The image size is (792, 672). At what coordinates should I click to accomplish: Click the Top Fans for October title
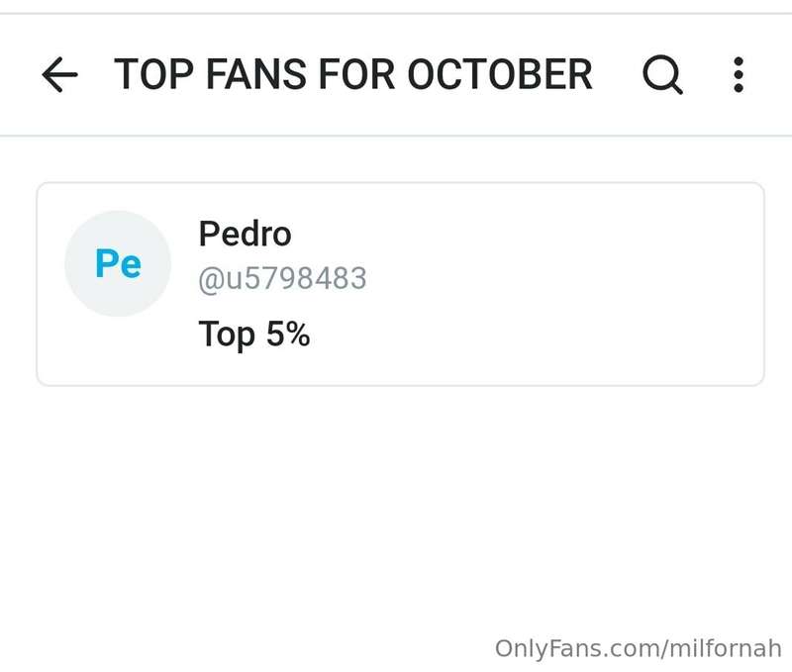[x=353, y=74]
